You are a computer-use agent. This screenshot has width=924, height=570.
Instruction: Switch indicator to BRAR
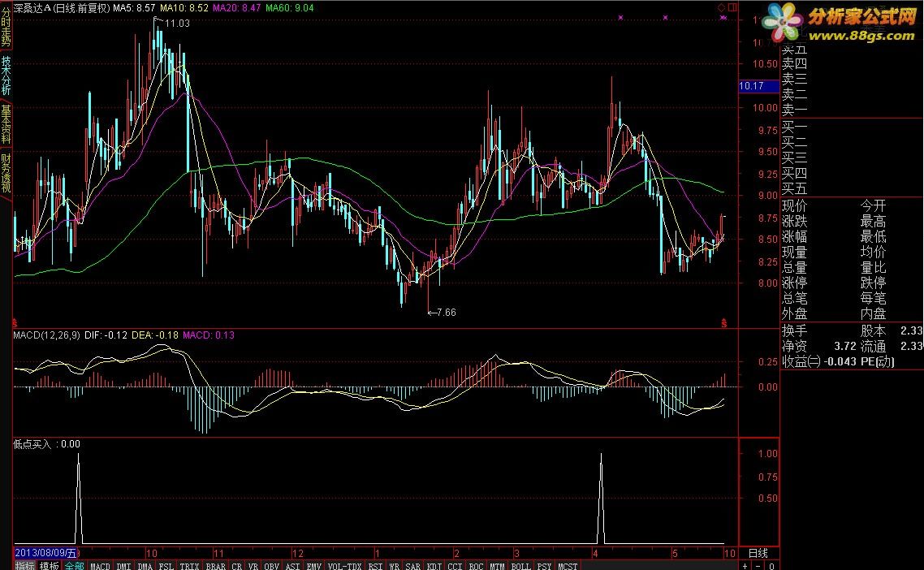(216, 566)
